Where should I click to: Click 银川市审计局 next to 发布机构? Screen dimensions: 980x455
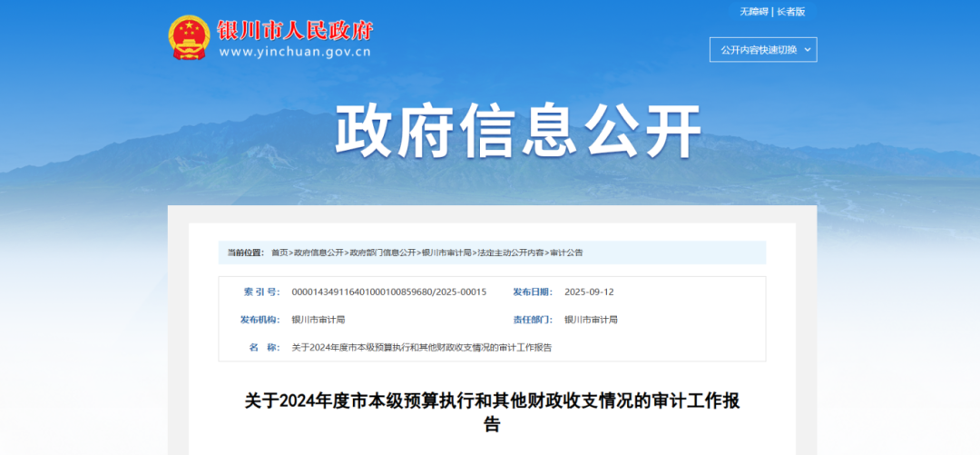[x=318, y=320]
